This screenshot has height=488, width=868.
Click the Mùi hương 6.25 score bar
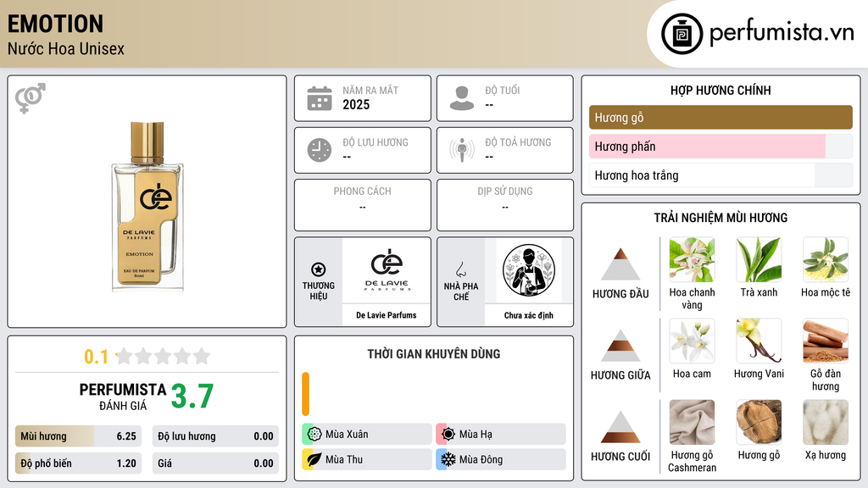pos(78,436)
